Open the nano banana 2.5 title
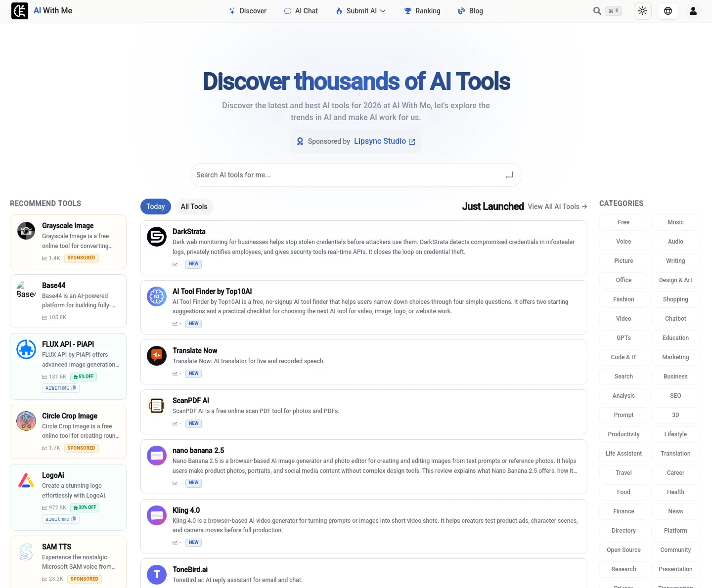This screenshot has height=588, width=712. [198, 451]
